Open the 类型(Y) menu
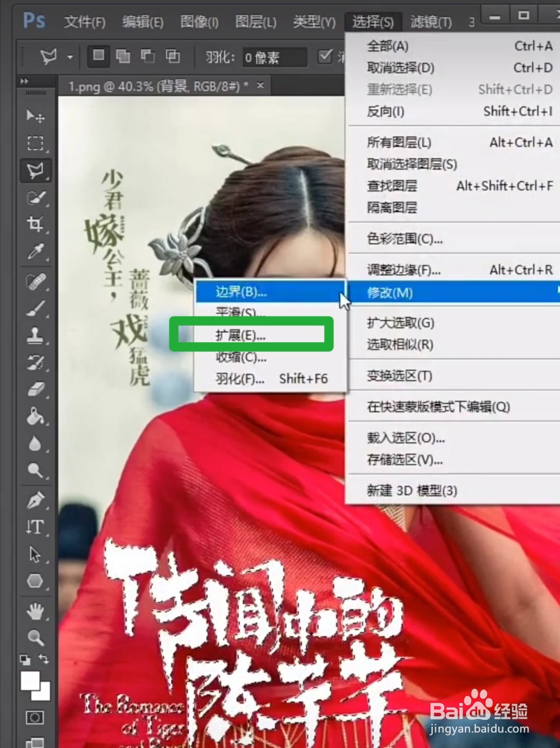Viewport: 560px width, 748px height. click(x=314, y=22)
